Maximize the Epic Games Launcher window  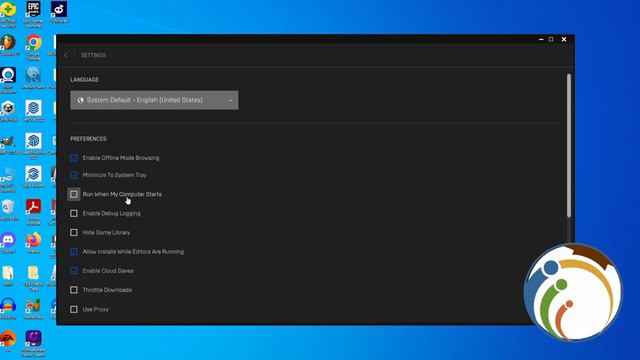tap(551, 39)
